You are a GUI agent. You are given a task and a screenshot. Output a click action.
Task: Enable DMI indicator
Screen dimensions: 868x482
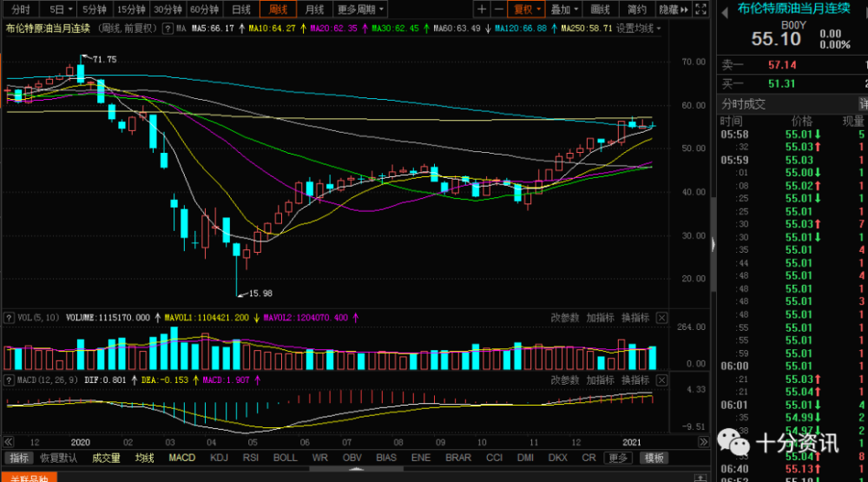pos(525,459)
